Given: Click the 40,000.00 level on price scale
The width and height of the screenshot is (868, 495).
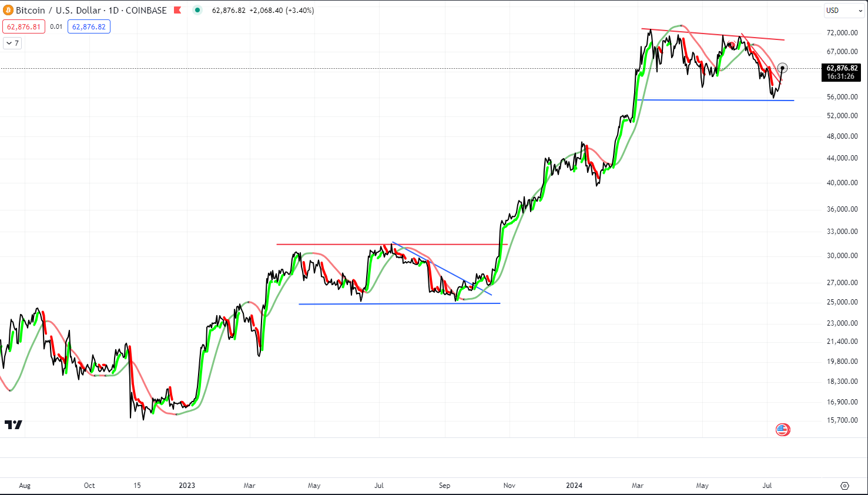Looking at the screenshot, I should (842, 183).
